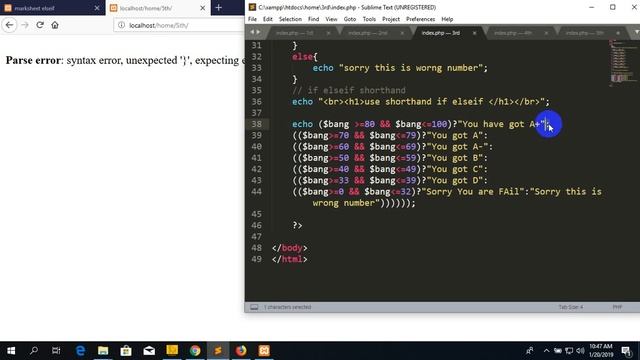This screenshot has height=360, width=640.
Task: Go back in the browser
Action: [x=9, y=25]
